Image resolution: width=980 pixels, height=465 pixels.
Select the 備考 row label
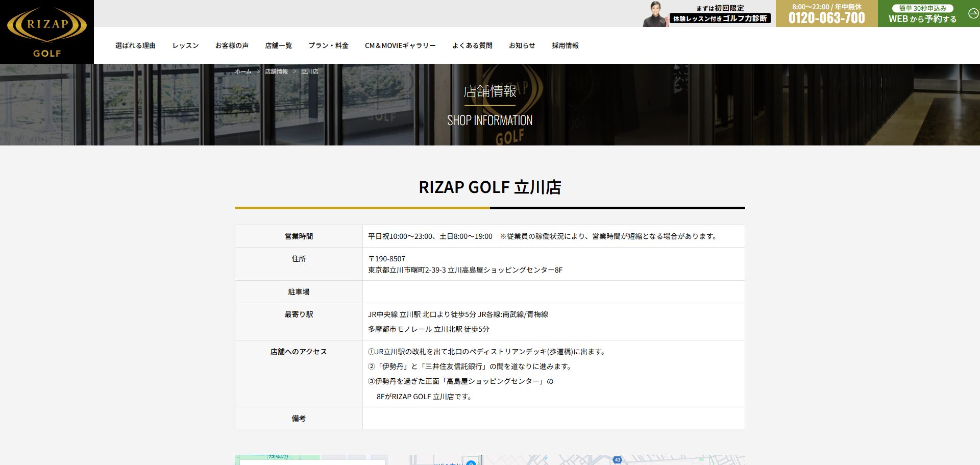pos(299,419)
